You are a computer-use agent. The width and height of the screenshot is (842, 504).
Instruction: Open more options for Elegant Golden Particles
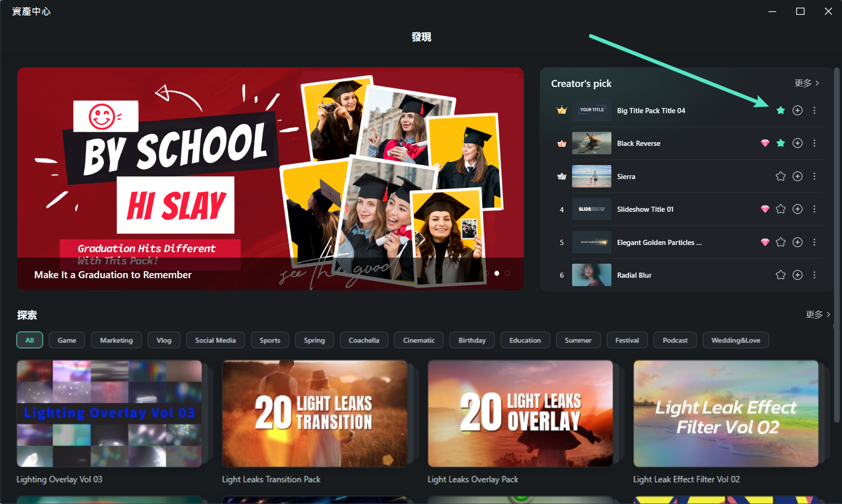pos(814,242)
